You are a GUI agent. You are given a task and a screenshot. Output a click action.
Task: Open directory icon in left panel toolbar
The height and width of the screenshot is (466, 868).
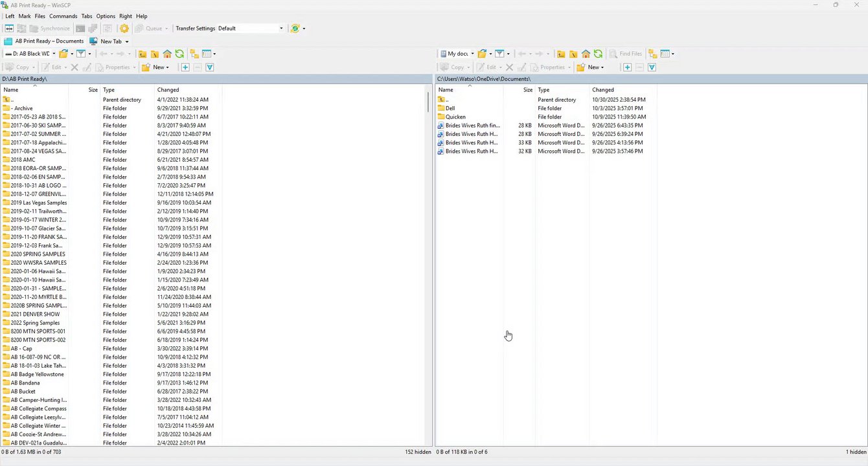(63, 54)
